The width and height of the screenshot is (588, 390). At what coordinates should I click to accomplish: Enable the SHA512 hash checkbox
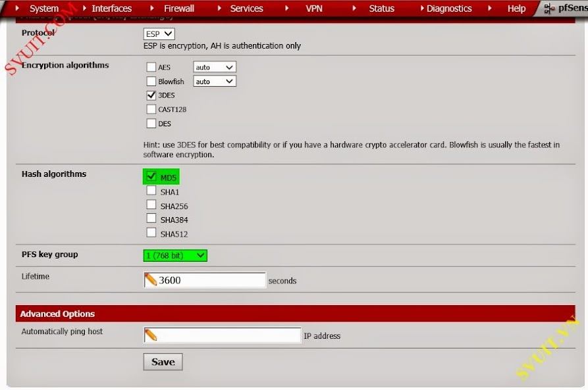[x=151, y=233]
